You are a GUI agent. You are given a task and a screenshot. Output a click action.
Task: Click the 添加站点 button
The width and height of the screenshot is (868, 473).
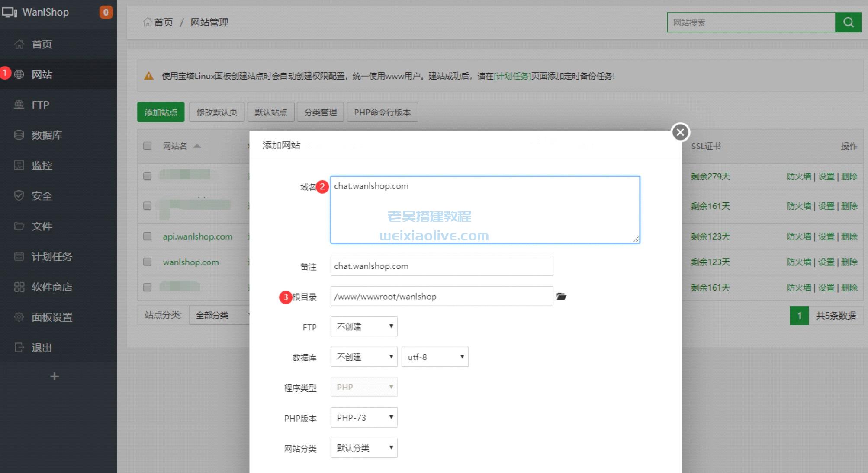coord(160,112)
